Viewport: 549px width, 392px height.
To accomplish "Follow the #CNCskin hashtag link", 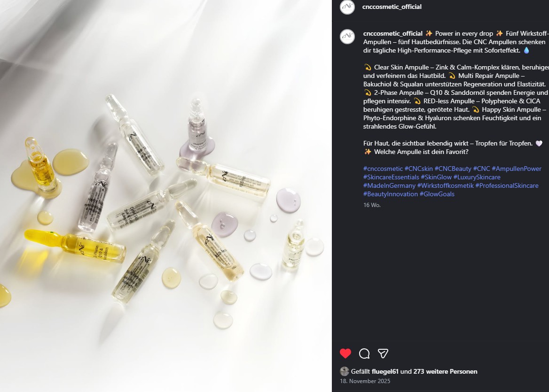I will pyautogui.click(x=418, y=169).
